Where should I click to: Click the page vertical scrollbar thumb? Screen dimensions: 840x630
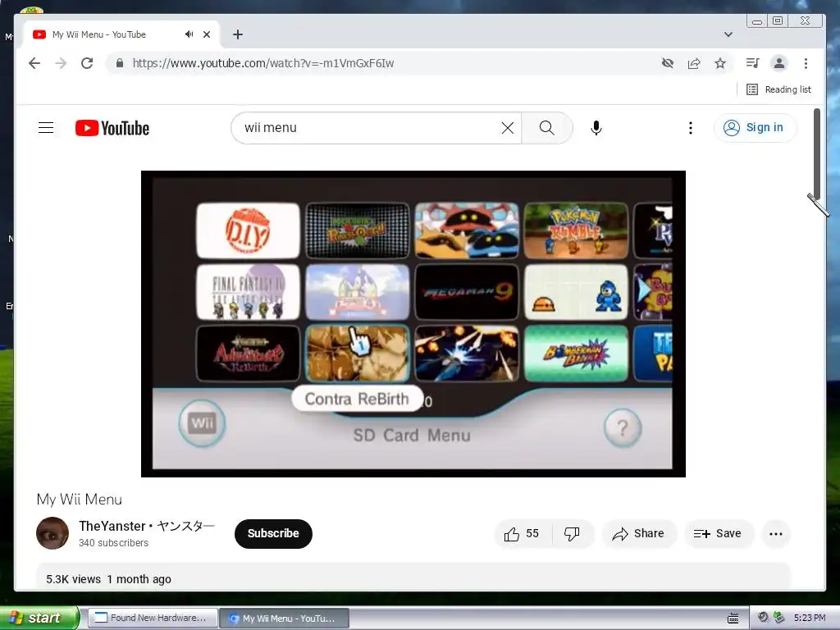pyautogui.click(x=817, y=153)
